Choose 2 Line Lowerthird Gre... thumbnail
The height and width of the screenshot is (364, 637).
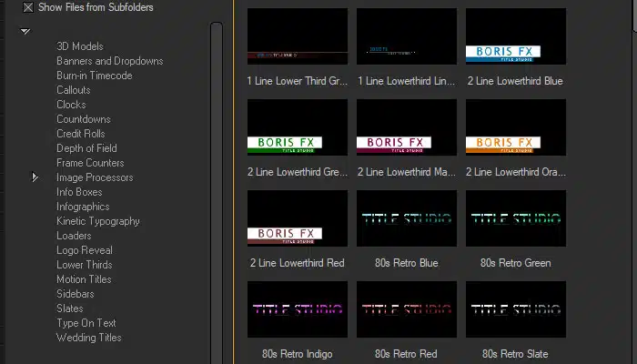[x=298, y=127]
